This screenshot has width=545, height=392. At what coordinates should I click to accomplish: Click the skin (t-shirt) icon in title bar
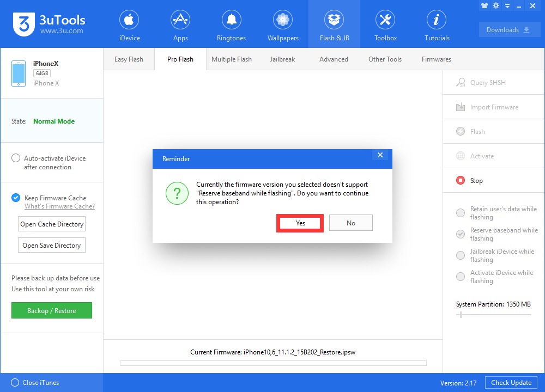484,5
